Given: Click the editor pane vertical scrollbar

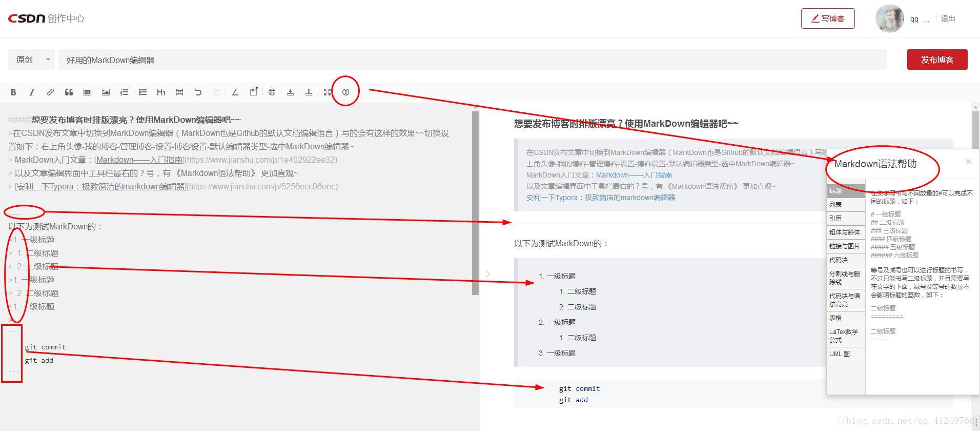Looking at the screenshot, I should [475, 203].
